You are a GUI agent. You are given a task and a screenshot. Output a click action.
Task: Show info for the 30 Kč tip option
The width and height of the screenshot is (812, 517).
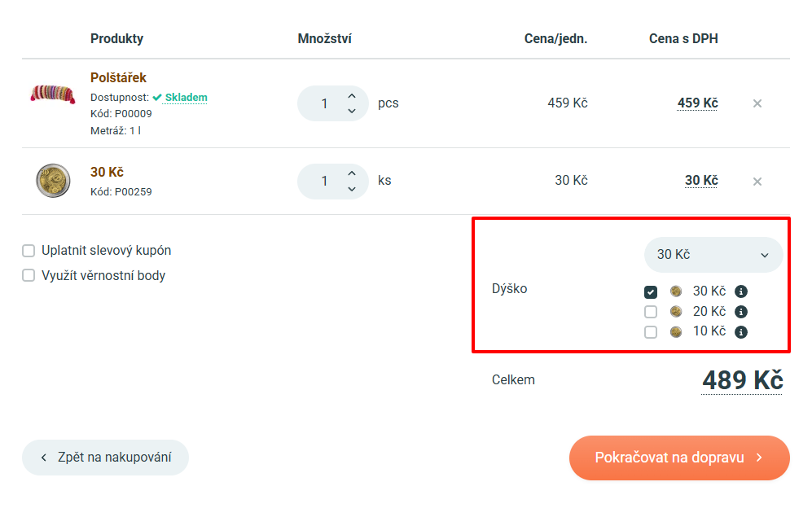click(741, 291)
